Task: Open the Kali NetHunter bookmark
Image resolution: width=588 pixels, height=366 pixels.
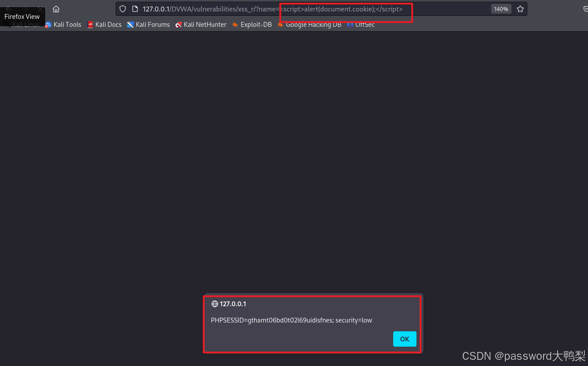Action: click(x=201, y=25)
